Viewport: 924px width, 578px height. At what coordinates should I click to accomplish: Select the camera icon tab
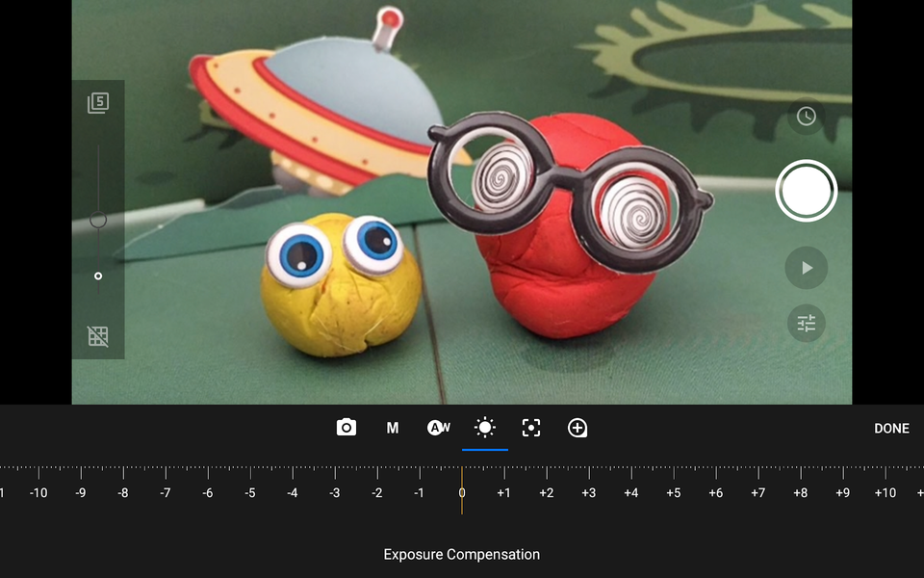point(346,428)
